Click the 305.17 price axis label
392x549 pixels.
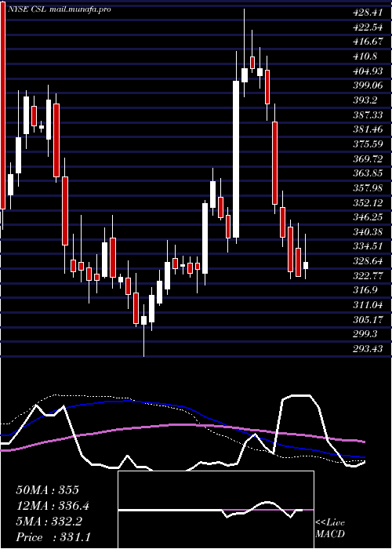367,320
